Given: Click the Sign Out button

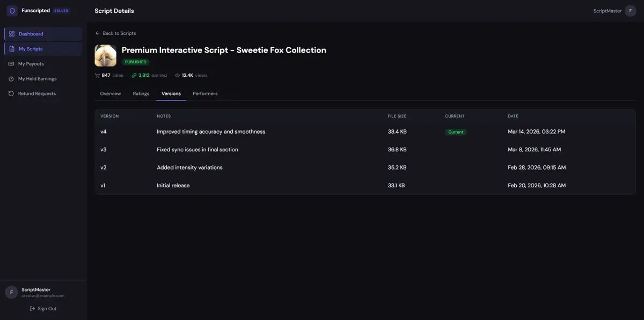Looking at the screenshot, I should tap(43, 309).
